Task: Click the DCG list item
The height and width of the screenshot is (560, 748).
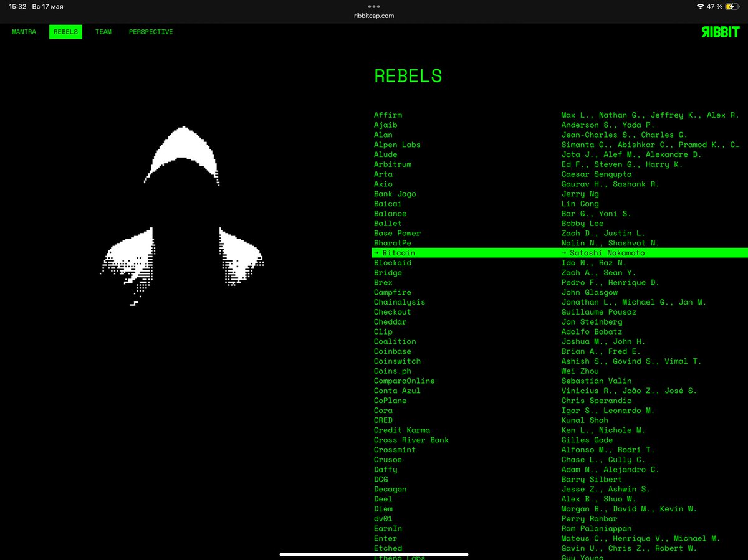Action: coord(381,480)
